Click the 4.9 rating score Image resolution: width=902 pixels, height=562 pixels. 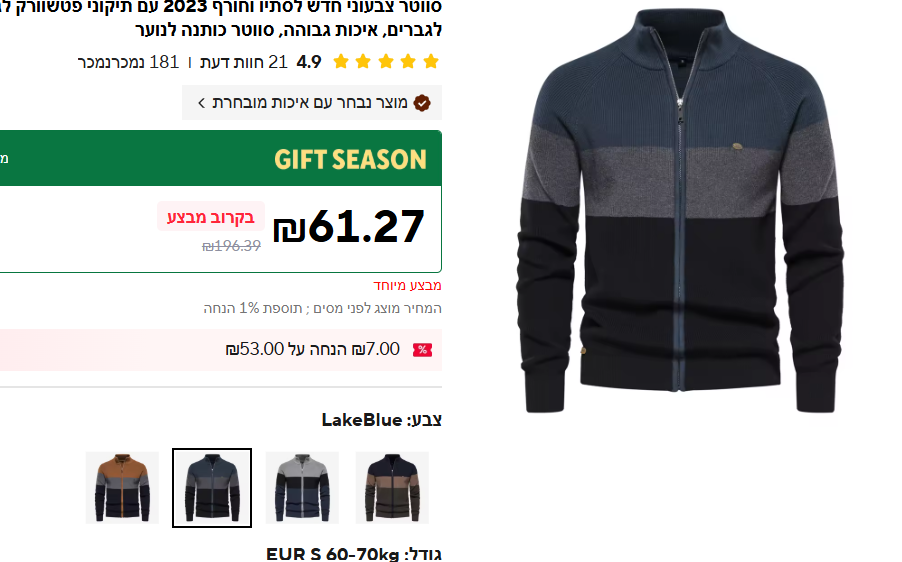click(x=308, y=62)
